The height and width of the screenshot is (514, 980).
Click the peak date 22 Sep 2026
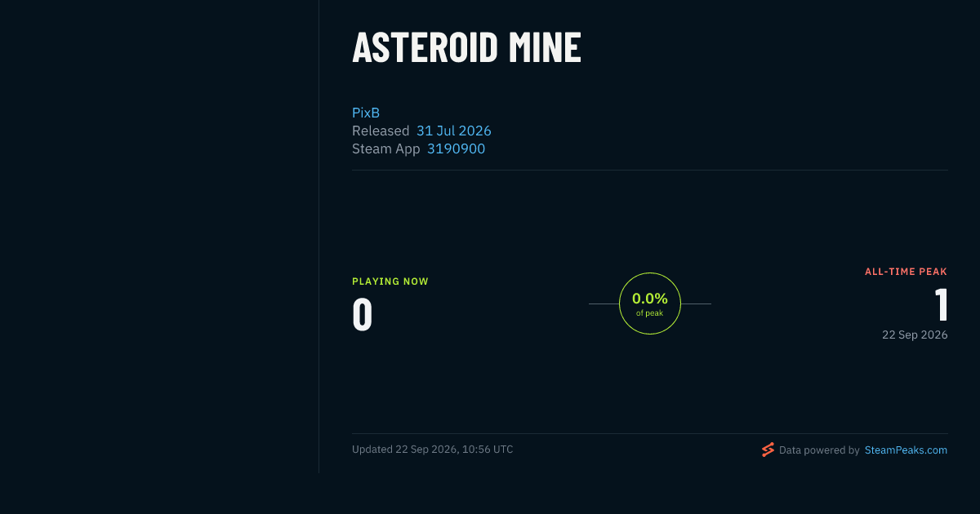pos(915,335)
